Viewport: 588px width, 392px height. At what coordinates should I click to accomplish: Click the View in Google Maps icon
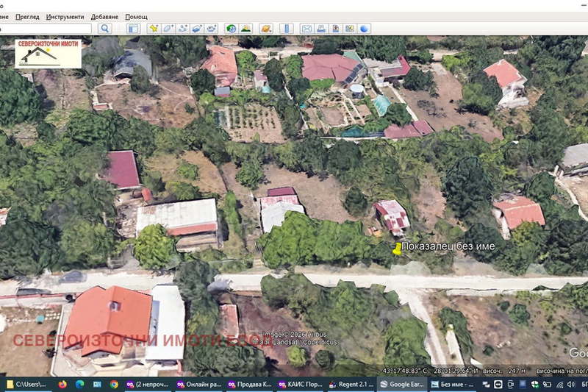pos(350,29)
